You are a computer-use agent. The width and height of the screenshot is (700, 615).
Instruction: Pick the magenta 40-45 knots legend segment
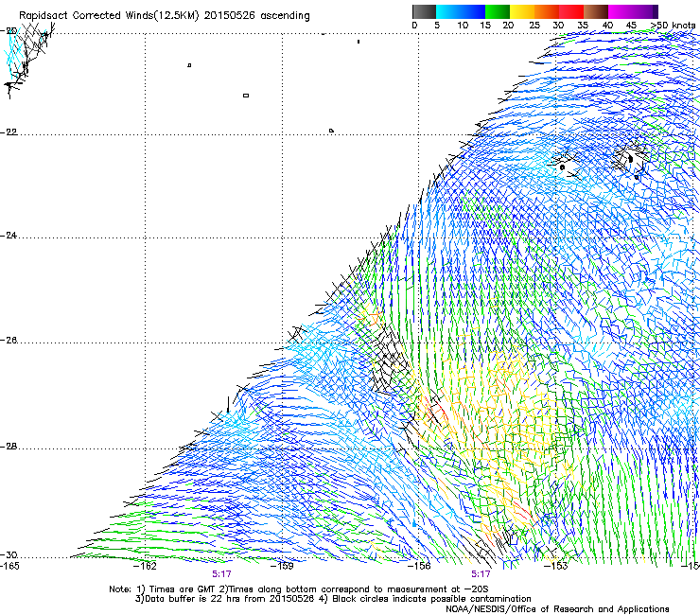[621, 11]
